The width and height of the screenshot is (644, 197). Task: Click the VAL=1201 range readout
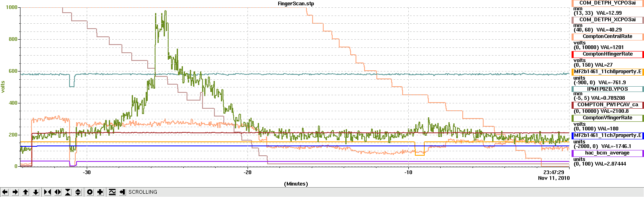(x=599, y=47)
